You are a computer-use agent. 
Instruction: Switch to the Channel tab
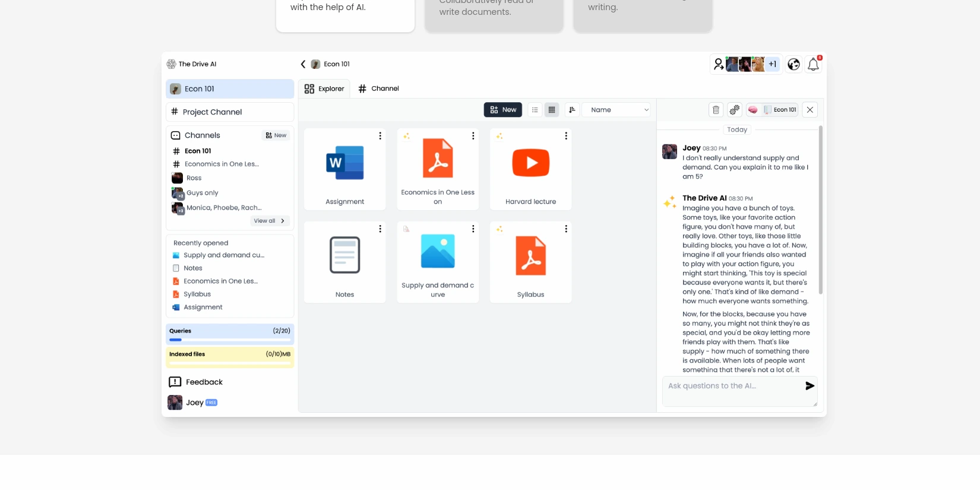379,88
